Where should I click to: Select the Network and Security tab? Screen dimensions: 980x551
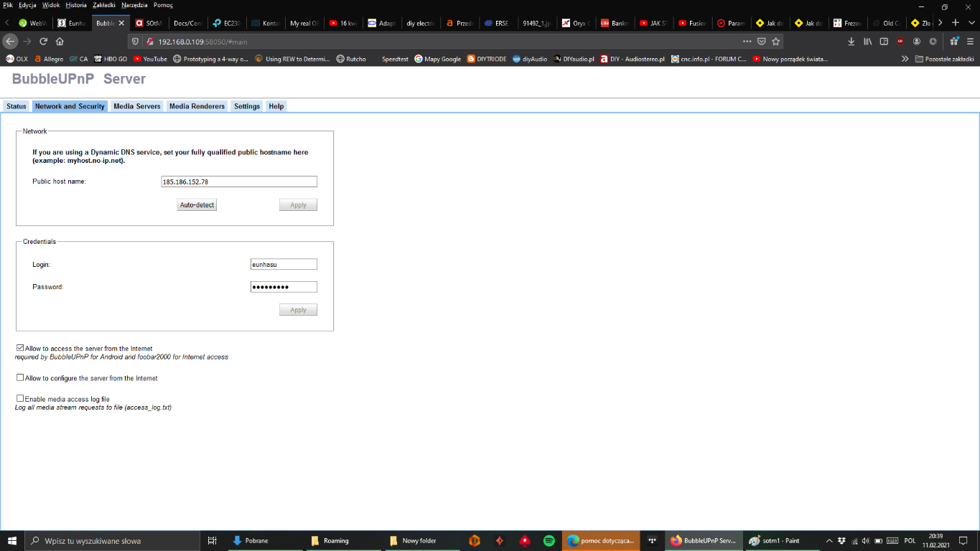(x=70, y=106)
